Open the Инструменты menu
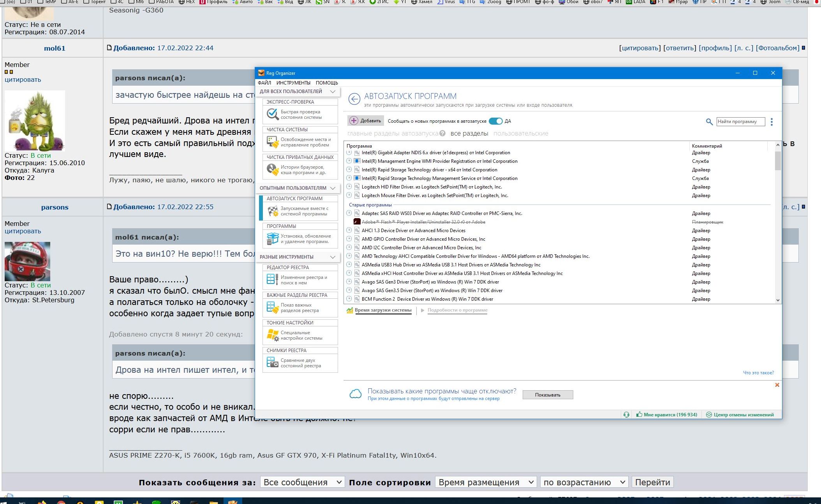821x504 pixels. (x=293, y=83)
